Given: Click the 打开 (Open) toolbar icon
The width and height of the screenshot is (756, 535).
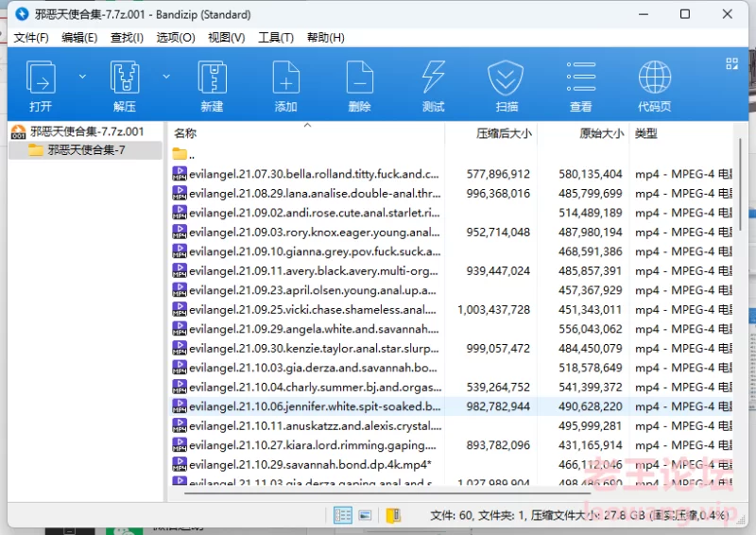Looking at the screenshot, I should coord(41,78).
